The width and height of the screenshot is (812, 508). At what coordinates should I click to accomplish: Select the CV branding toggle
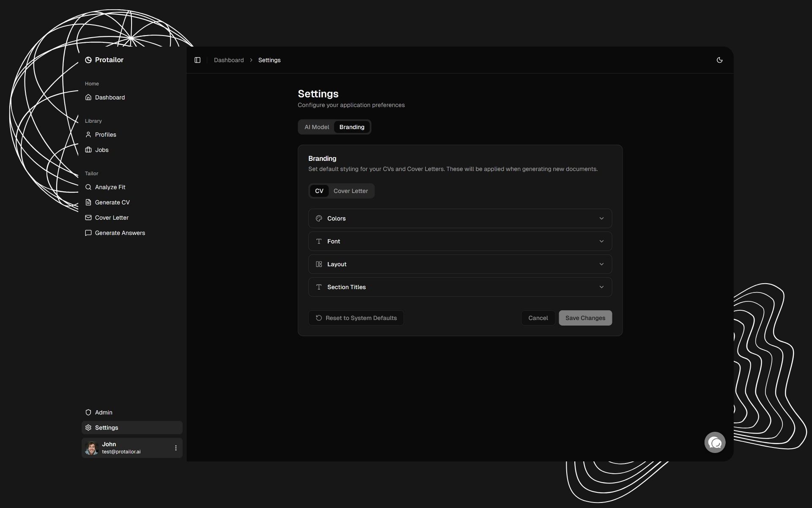pyautogui.click(x=319, y=191)
